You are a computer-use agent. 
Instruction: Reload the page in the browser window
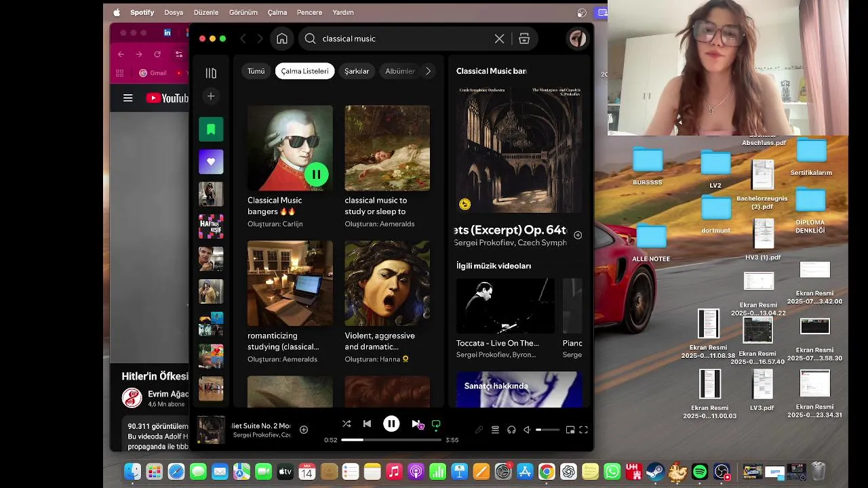click(157, 54)
